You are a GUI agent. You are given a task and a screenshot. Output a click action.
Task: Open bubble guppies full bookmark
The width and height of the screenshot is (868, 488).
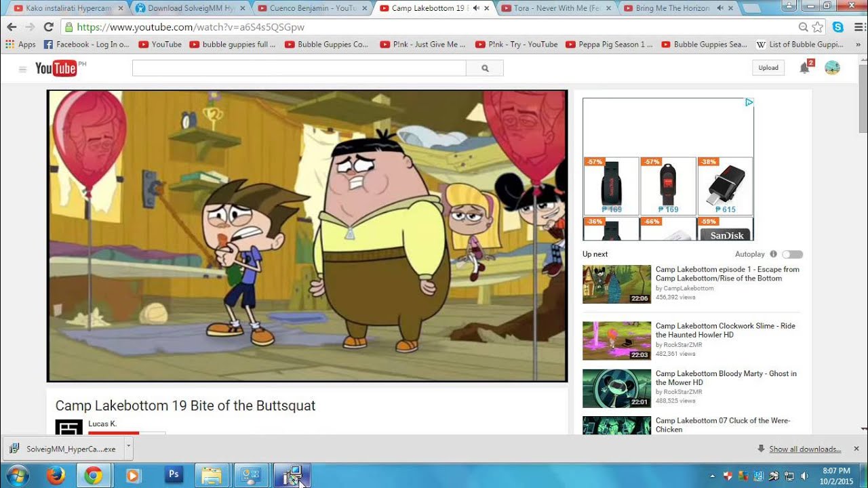click(x=233, y=44)
